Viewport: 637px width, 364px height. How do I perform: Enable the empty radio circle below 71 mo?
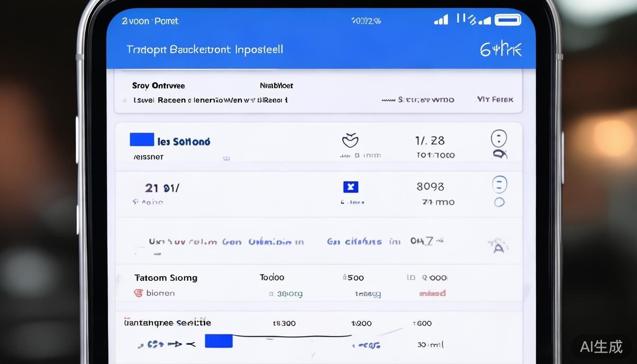(499, 202)
